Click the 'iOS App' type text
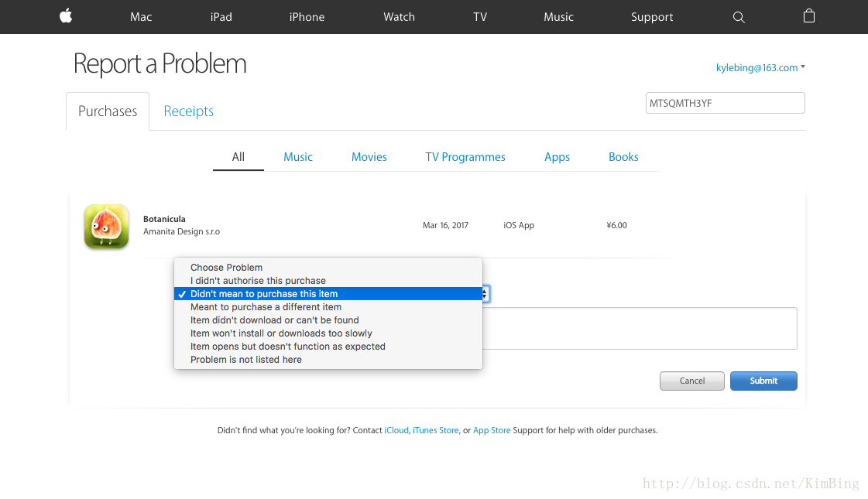Screen dimensions: 868x499 click(519, 226)
